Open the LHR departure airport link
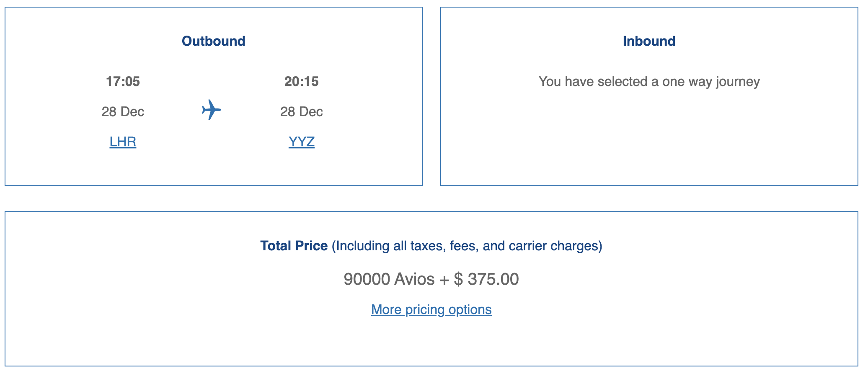Image resolution: width=868 pixels, height=374 pixels. pos(123,142)
